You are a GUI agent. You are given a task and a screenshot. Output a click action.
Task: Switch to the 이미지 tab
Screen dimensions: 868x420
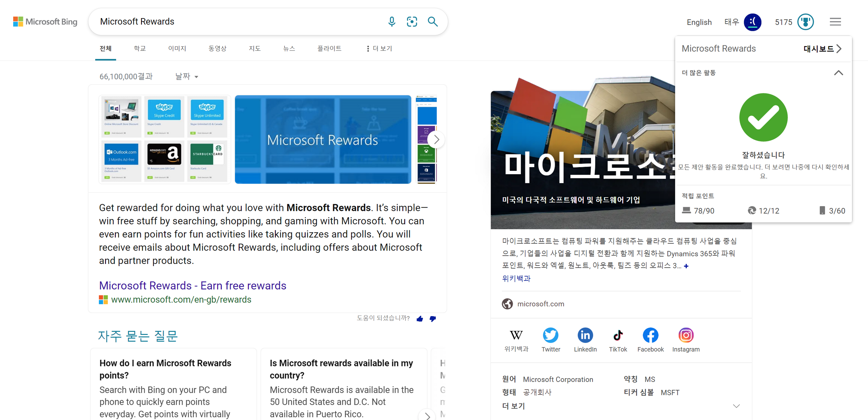pyautogui.click(x=177, y=49)
